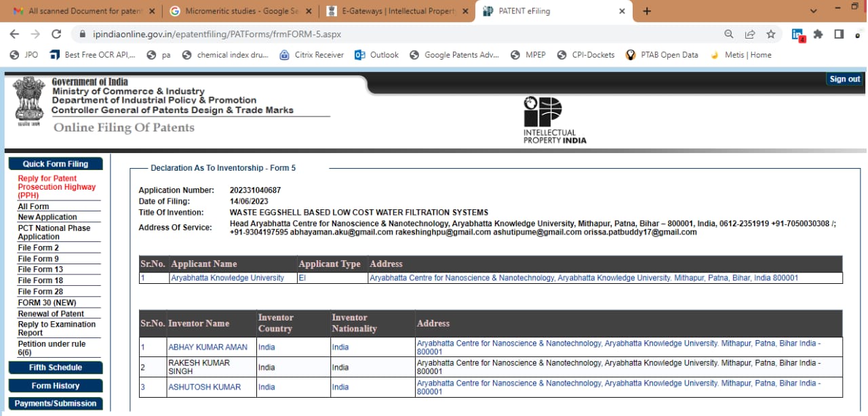The height and width of the screenshot is (416, 868).
Task: Open a new browser tab
Action: click(647, 11)
